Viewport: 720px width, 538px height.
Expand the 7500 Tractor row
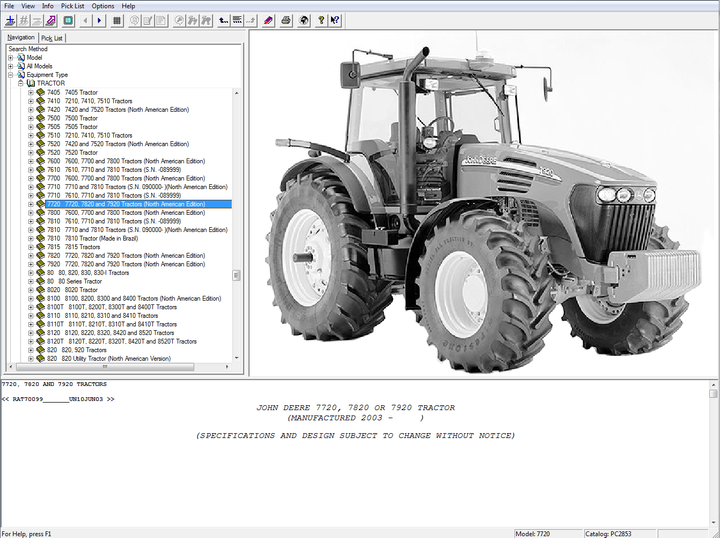(31, 118)
